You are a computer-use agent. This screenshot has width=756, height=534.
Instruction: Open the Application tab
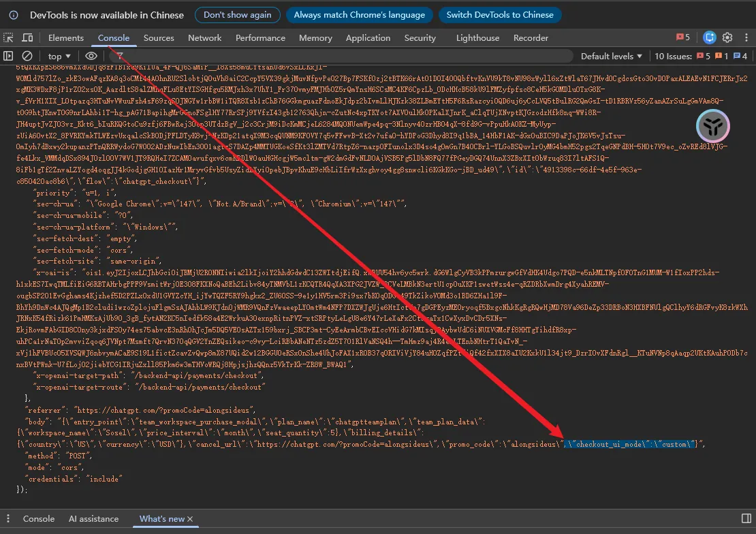tap(368, 37)
